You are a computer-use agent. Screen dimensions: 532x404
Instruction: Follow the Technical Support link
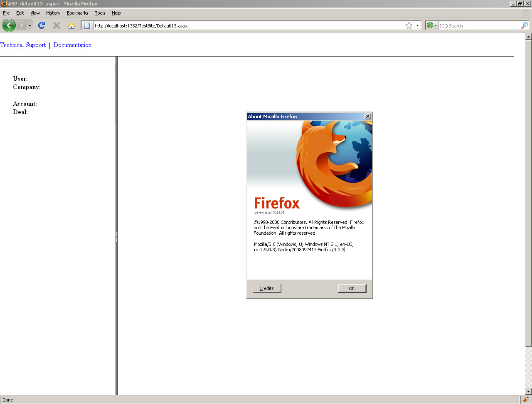23,45
